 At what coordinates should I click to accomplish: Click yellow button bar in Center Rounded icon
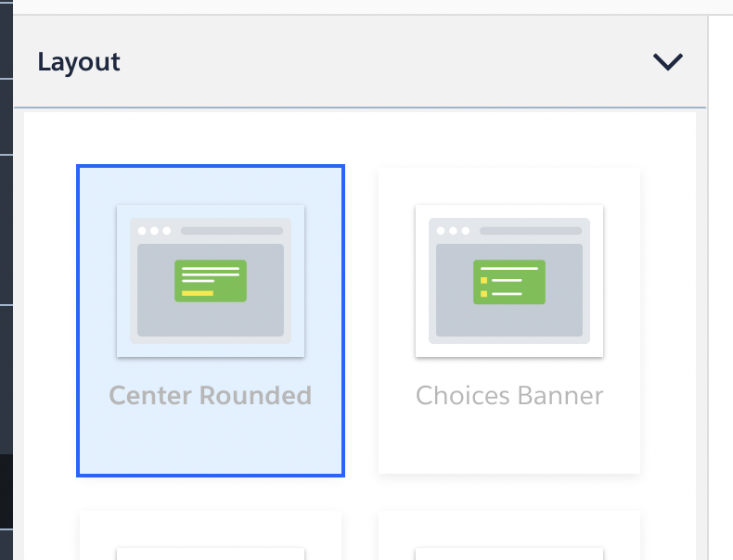tap(198, 293)
